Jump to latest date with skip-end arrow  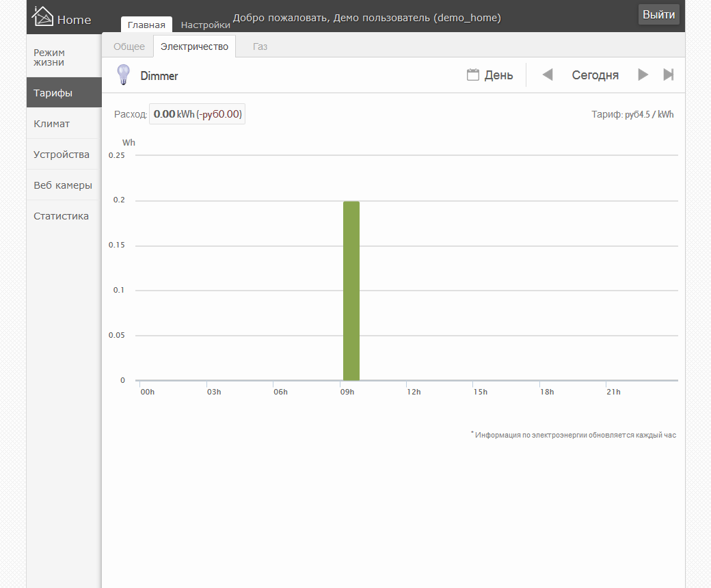point(669,75)
